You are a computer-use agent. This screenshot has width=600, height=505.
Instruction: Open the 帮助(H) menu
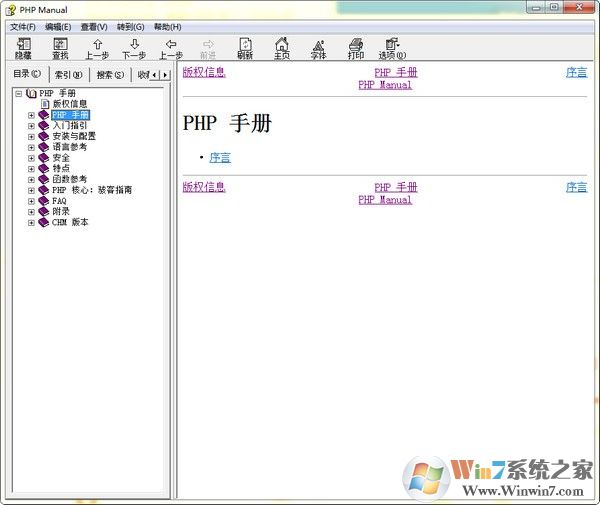(168, 27)
